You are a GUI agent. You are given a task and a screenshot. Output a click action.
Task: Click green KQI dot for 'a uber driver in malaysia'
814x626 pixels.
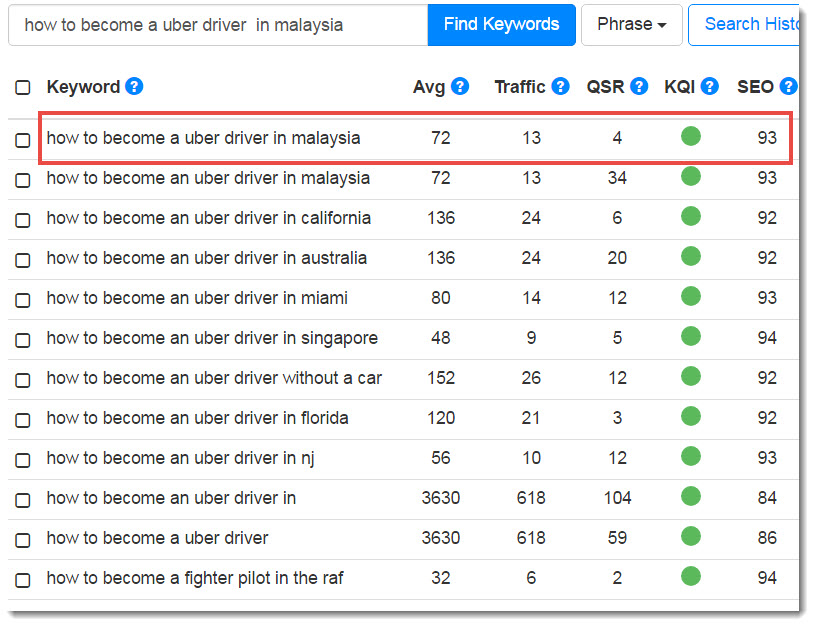point(691,136)
